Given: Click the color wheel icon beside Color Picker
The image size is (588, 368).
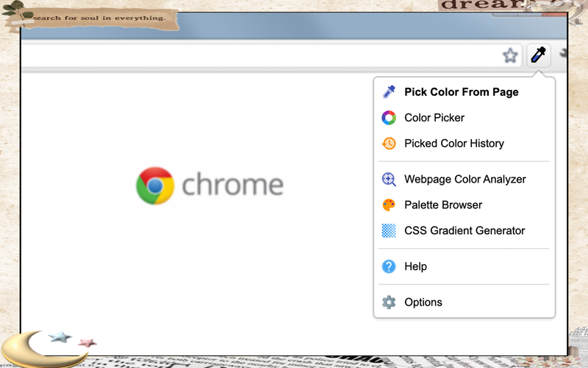Looking at the screenshot, I should coord(389,118).
